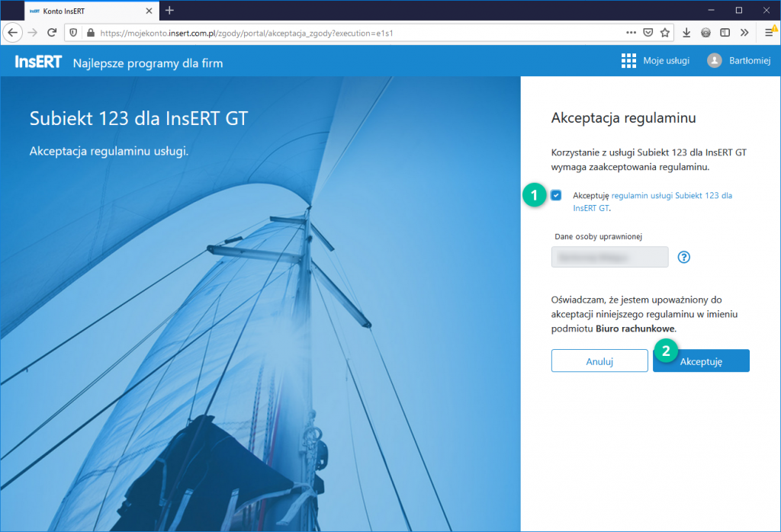The width and height of the screenshot is (781, 532).
Task: Maximize the browser window
Action: [739, 11]
